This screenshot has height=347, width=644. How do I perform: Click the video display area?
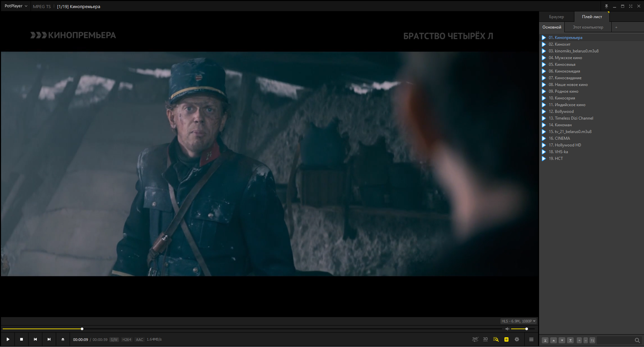pos(270,164)
